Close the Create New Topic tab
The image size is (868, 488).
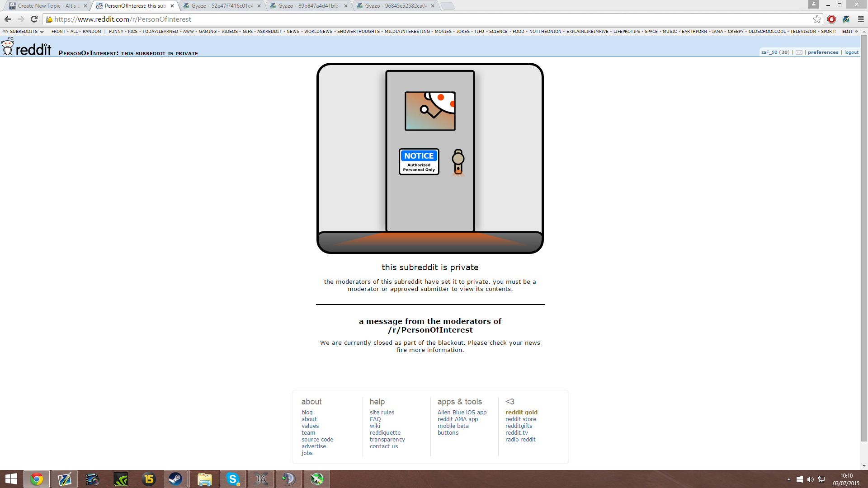85,6
